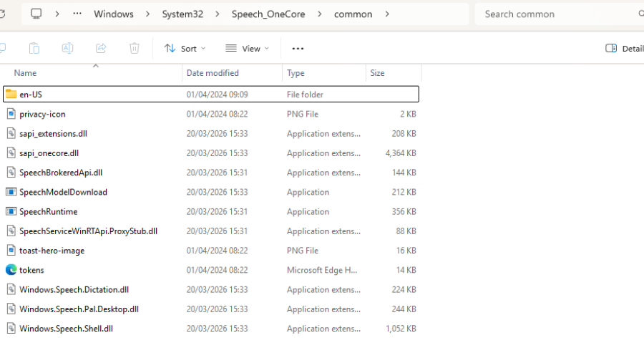Screen dimensions: 644x358
Task: Open the View dropdown
Action: coord(248,49)
